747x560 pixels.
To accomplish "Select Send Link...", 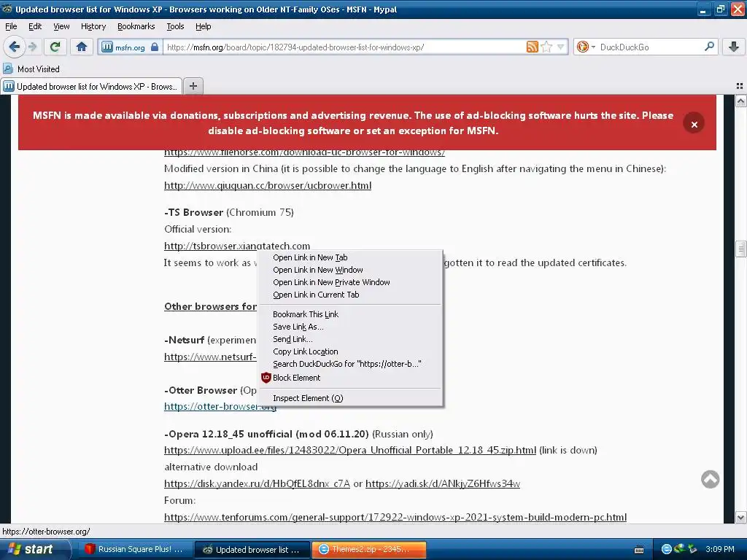I will click(x=350, y=339).
